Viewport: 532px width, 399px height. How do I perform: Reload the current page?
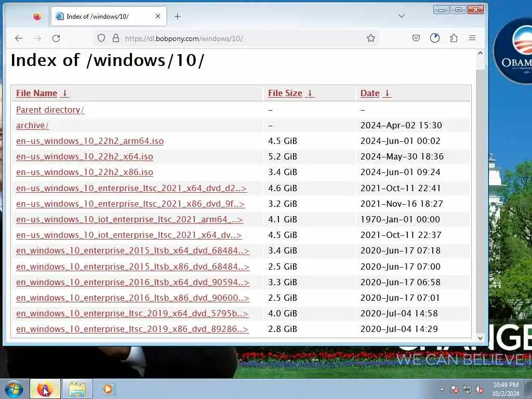click(56, 38)
